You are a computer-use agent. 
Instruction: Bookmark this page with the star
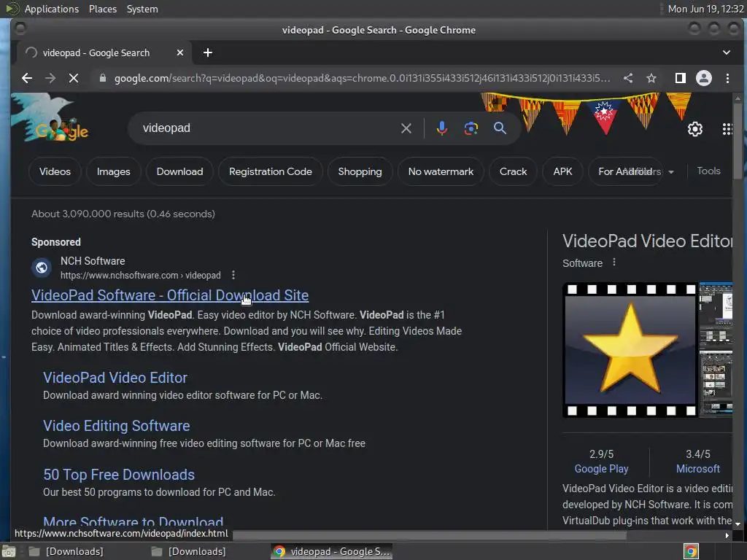pyautogui.click(x=651, y=78)
